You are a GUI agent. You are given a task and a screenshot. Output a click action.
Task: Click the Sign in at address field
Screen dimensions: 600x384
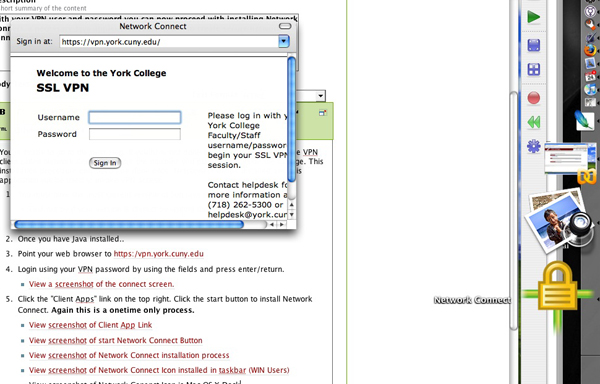coord(169,42)
